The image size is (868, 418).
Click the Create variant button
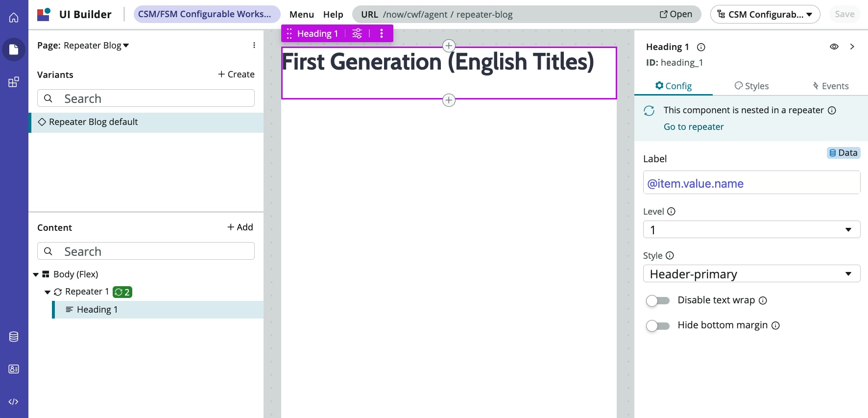point(236,74)
